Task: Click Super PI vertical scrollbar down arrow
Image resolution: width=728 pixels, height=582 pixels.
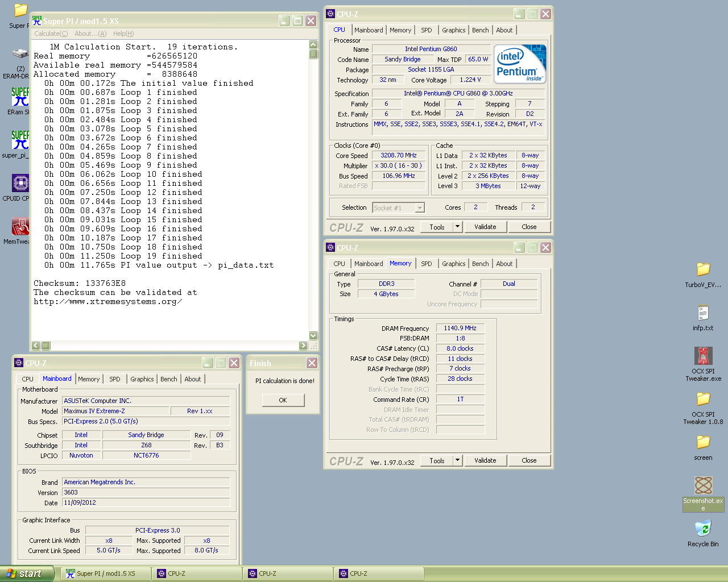Action: pos(313,335)
